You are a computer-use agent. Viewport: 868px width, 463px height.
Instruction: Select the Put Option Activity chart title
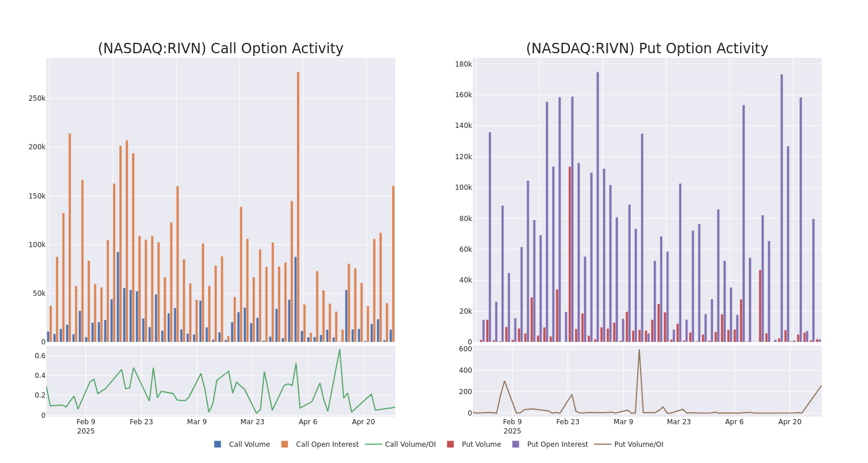[x=647, y=49]
